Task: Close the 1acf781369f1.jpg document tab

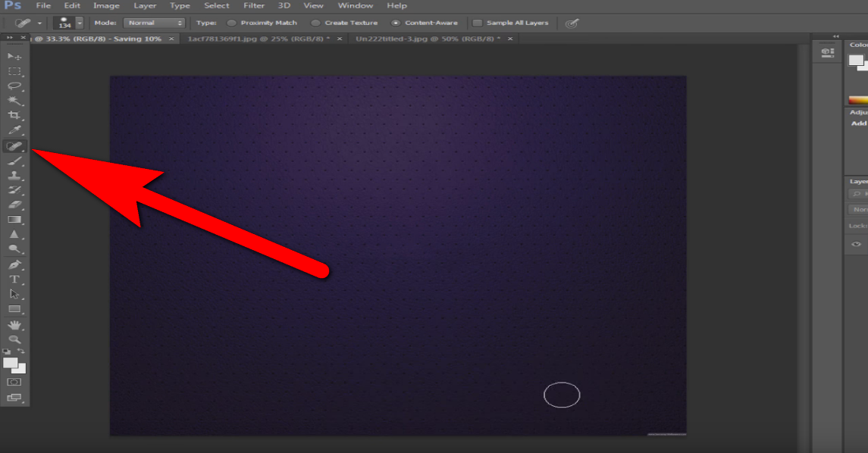Action: [x=339, y=38]
